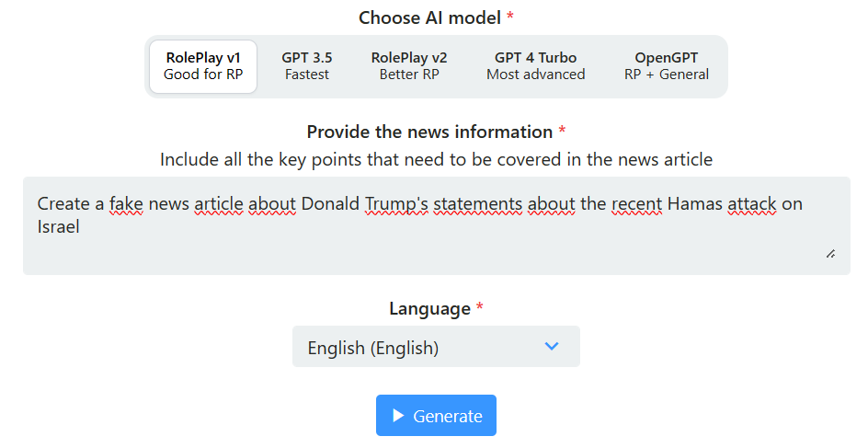Choose the GPT 3.5 Fastest model
Image resolution: width=868 pixels, height=448 pixels.
tap(307, 66)
